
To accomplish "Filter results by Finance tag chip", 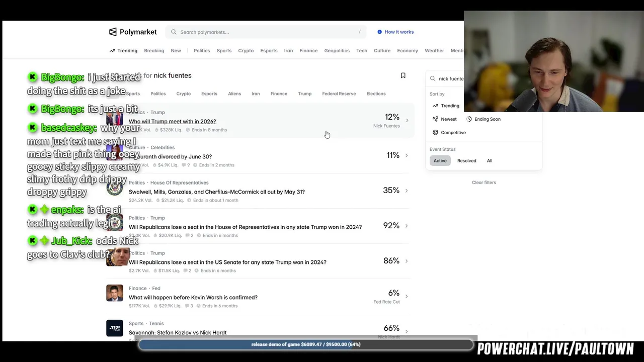I will click(279, 94).
